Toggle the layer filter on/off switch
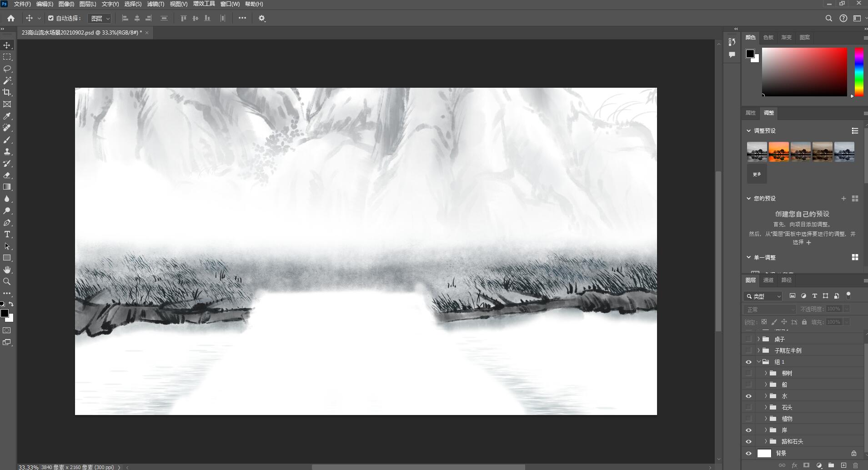The height and width of the screenshot is (470, 868). [x=848, y=295]
